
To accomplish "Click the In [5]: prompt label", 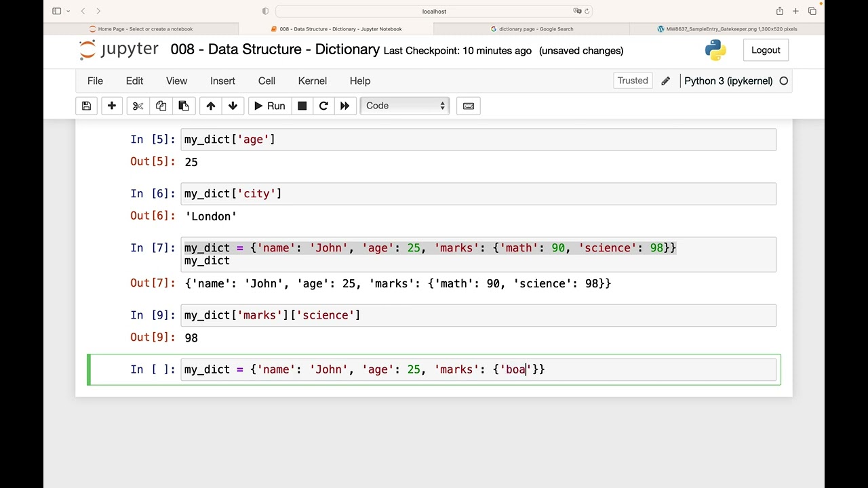I will click(x=153, y=139).
